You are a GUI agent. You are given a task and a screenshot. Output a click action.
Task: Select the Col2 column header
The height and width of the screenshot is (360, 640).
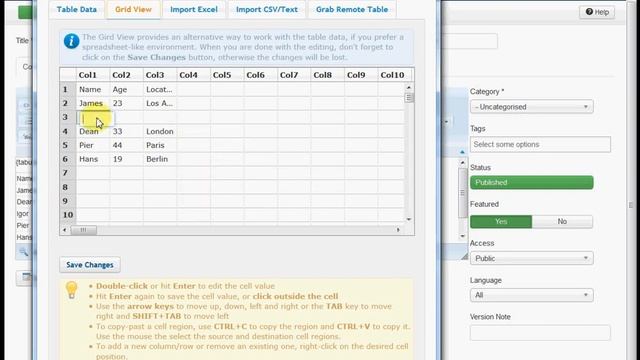coord(126,75)
